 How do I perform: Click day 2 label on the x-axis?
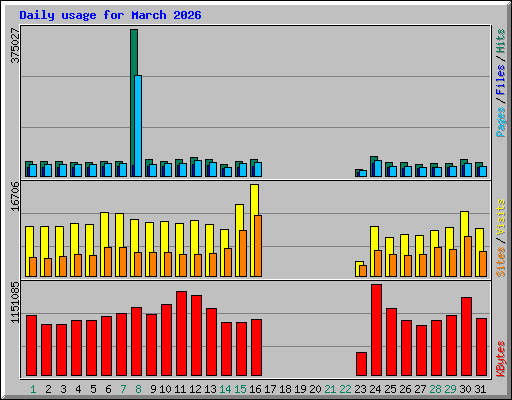point(48,389)
